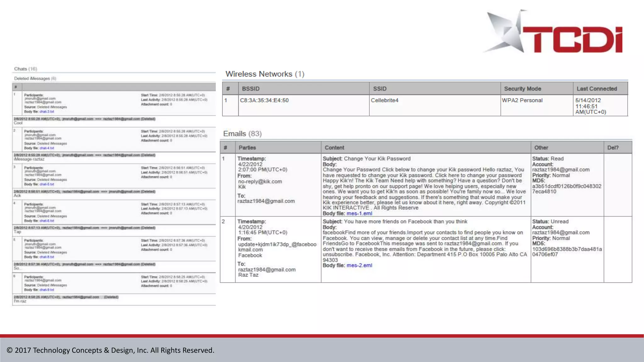644x362 pixels.
Task: Click the Parties column header in Emails
Action: tap(247, 147)
